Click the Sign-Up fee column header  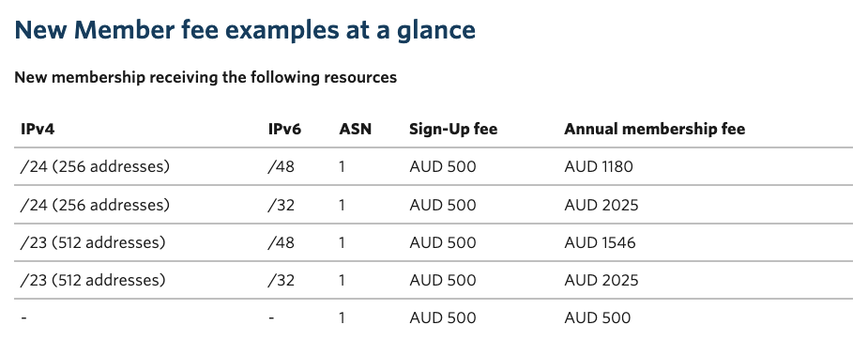[453, 130]
